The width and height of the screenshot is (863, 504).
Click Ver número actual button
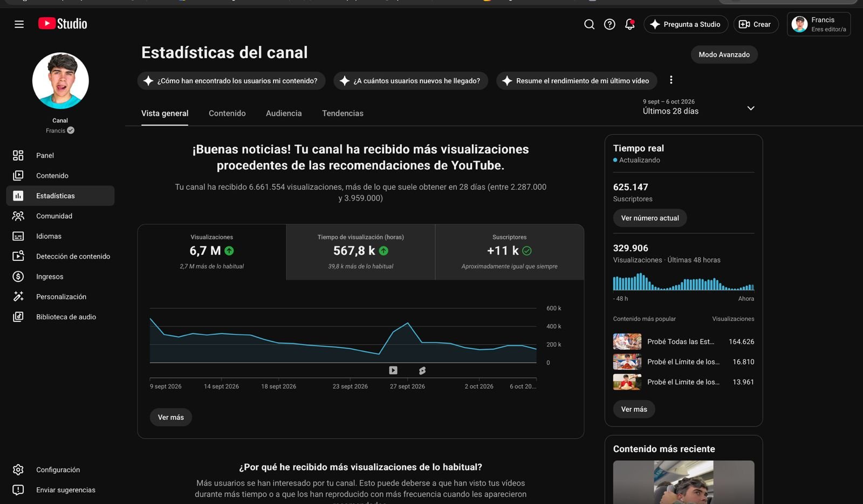point(650,218)
